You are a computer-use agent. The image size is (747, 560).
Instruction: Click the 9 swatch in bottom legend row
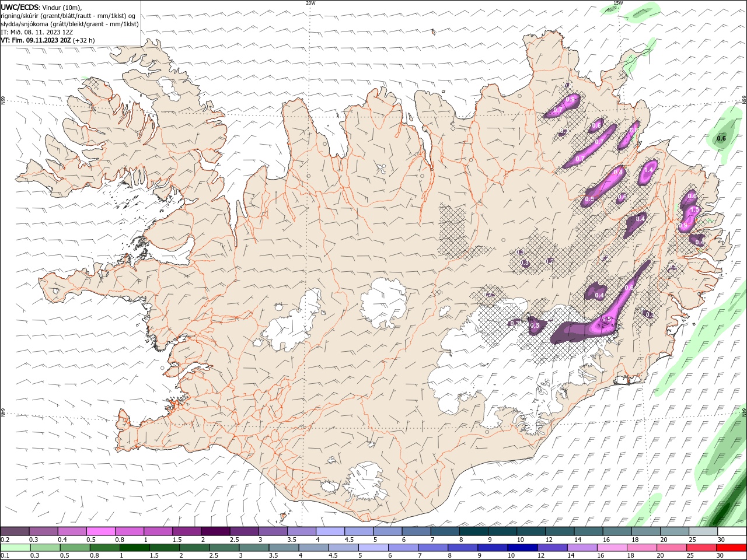click(x=492, y=548)
